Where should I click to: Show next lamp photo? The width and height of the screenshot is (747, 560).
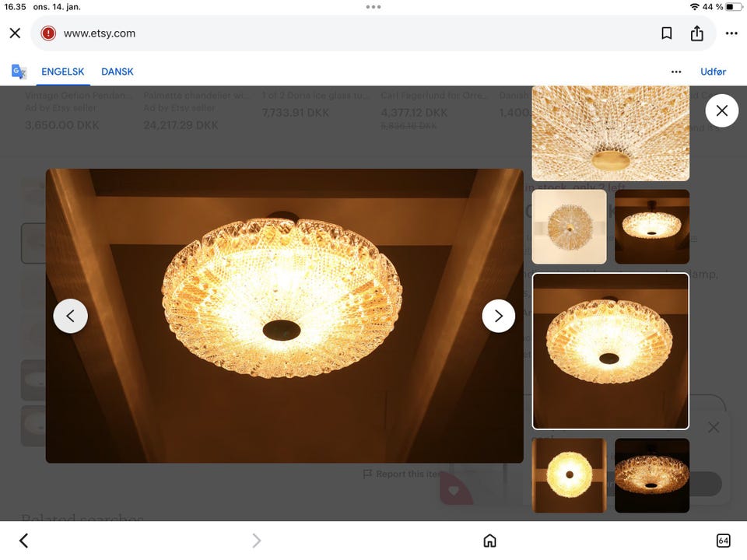pyautogui.click(x=498, y=316)
